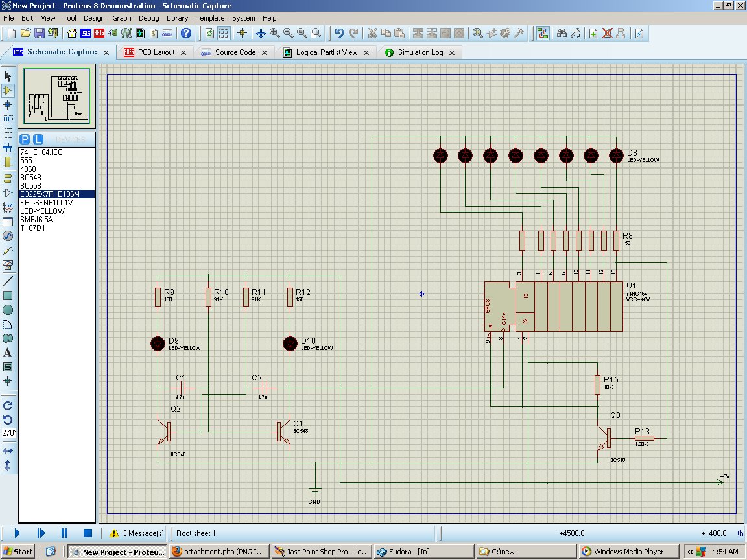Switch to the Logical Partlist View tab
The image size is (747, 560).
pyautogui.click(x=326, y=52)
